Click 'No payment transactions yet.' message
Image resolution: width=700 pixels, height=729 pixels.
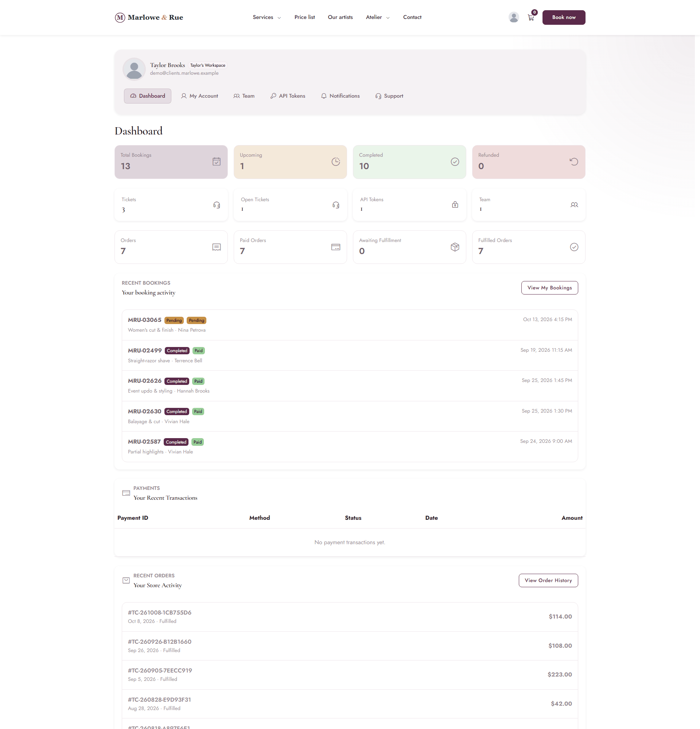[x=350, y=542]
